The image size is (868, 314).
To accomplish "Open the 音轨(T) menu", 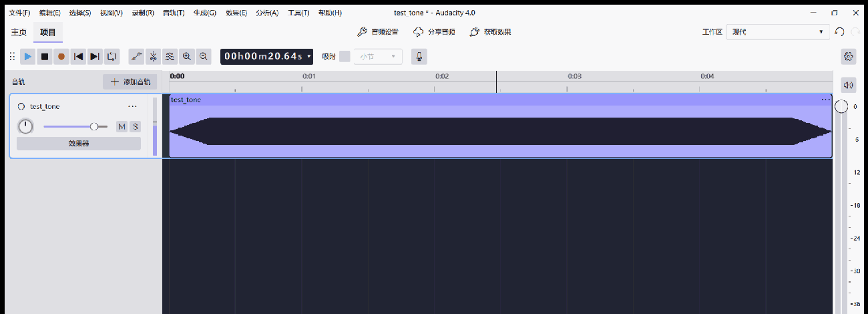I will click(x=174, y=13).
